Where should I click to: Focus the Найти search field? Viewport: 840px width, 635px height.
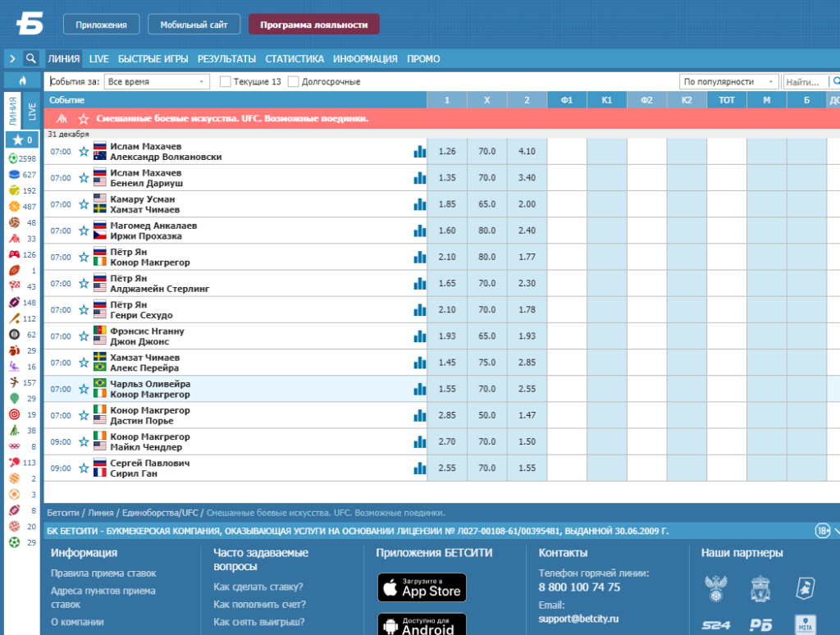pos(806,82)
